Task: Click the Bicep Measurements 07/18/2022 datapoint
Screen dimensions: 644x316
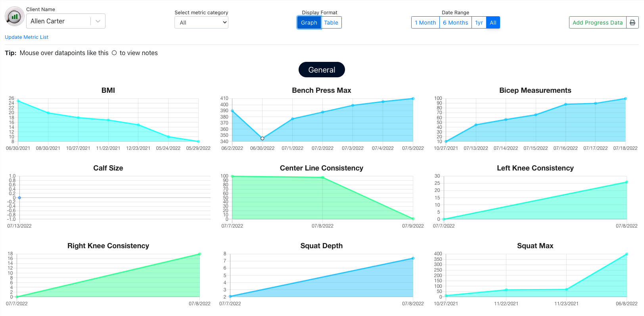Action: pyautogui.click(x=625, y=99)
